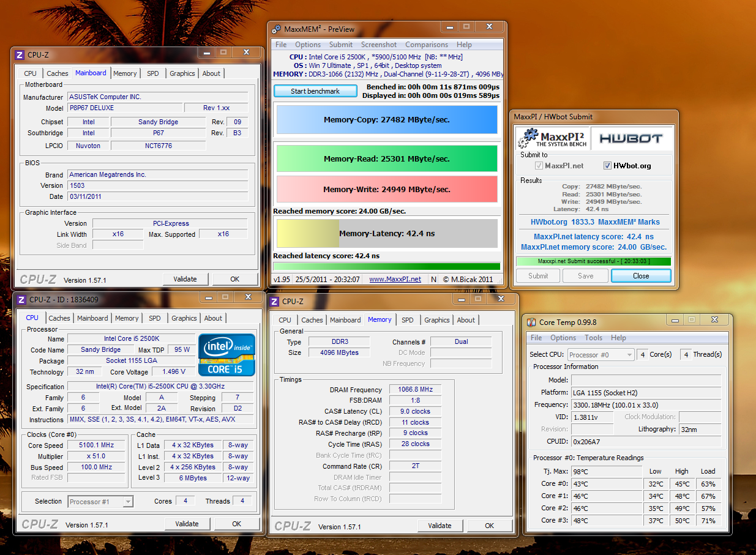The width and height of the screenshot is (756, 555).
Task: Click the Core #3 load value 71%
Action: (x=708, y=521)
